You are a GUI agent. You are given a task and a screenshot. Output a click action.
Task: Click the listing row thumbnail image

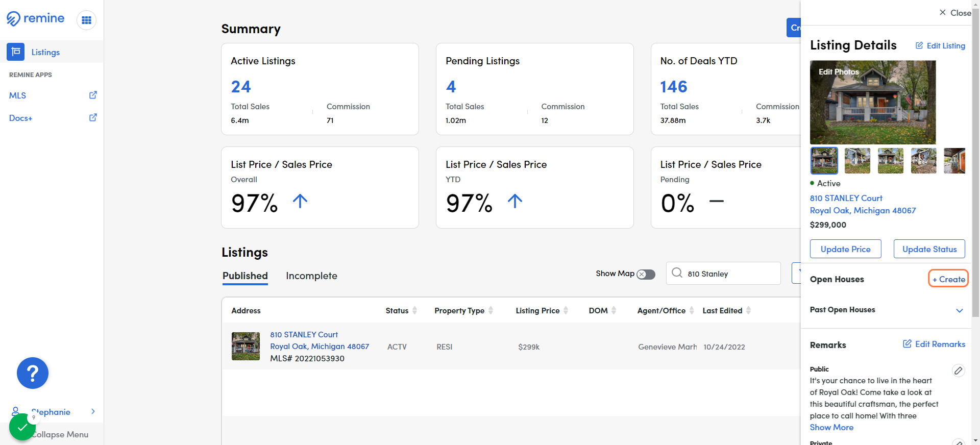tap(246, 346)
